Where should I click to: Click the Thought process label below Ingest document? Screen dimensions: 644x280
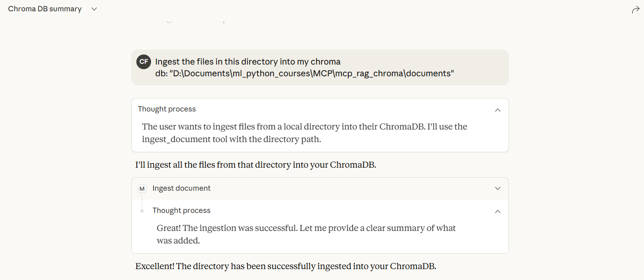tap(182, 210)
